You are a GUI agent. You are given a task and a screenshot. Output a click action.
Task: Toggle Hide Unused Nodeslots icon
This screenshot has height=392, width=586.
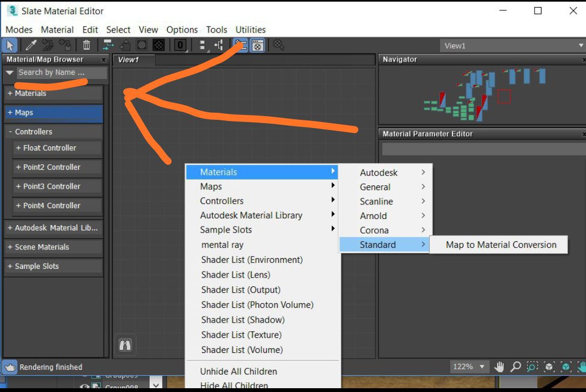point(125,46)
